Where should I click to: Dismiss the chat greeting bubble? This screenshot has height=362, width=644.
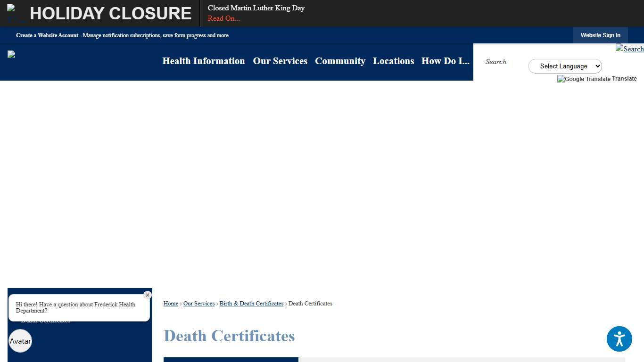click(x=148, y=295)
